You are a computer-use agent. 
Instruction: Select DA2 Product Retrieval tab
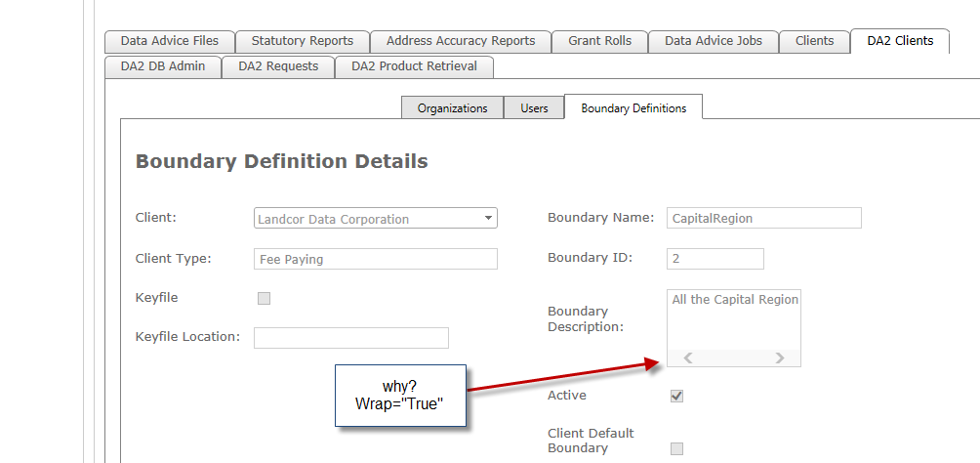tap(414, 66)
